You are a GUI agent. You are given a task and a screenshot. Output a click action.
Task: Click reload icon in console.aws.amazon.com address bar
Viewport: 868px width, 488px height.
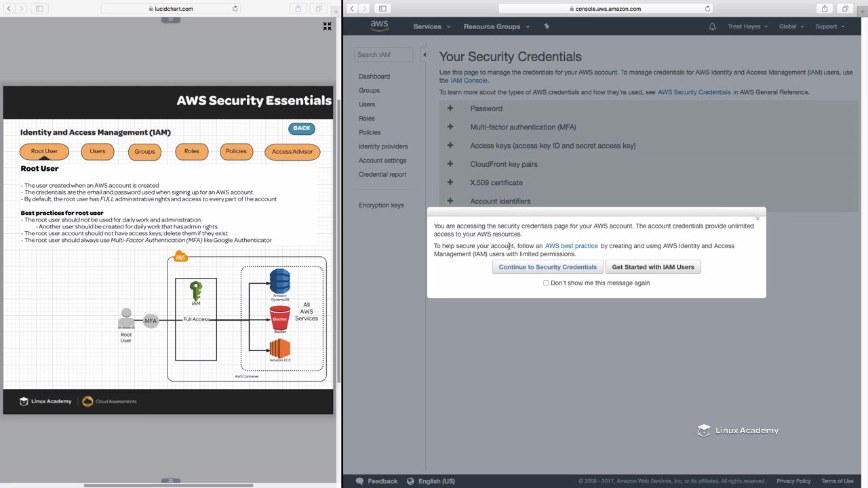[x=707, y=9]
